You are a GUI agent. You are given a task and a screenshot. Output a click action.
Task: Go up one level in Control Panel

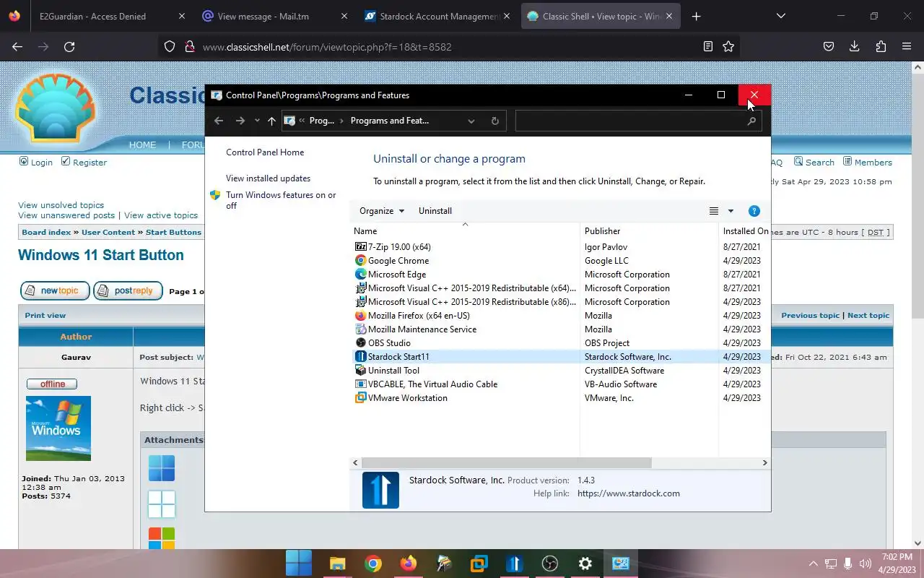[x=271, y=121]
